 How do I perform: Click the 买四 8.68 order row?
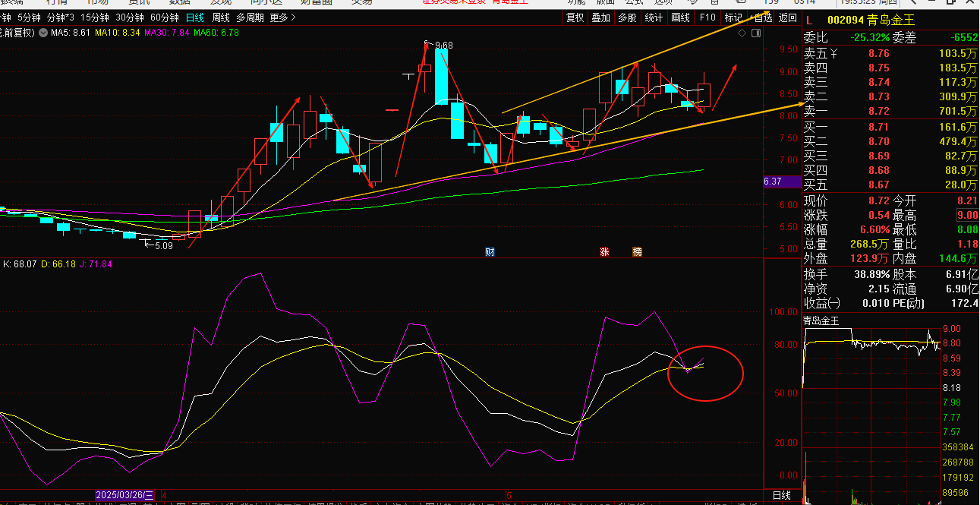890,170
